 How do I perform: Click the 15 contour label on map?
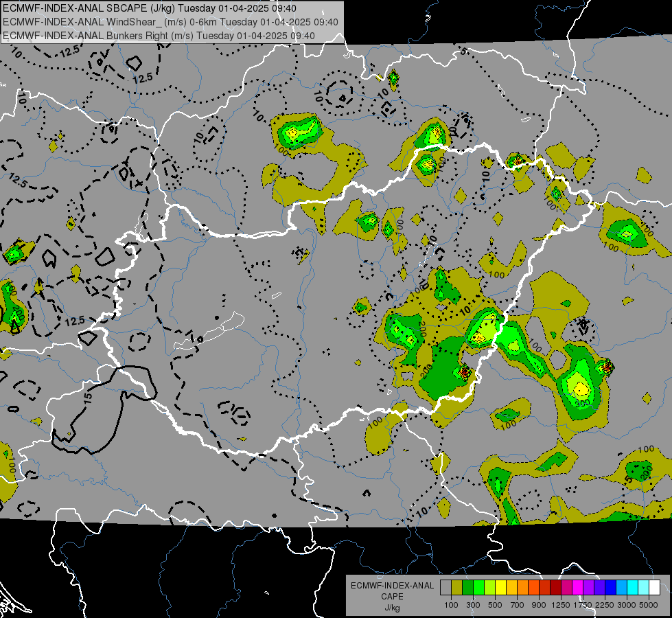coord(88,398)
